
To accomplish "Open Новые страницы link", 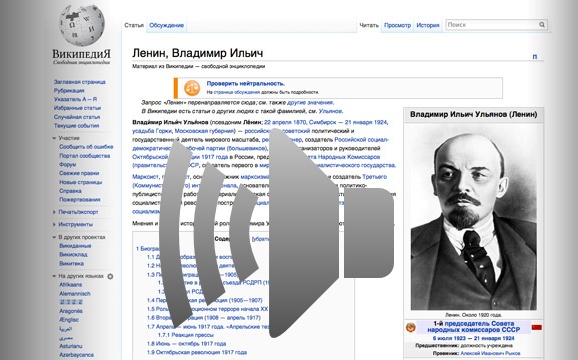I will pos(80,182).
